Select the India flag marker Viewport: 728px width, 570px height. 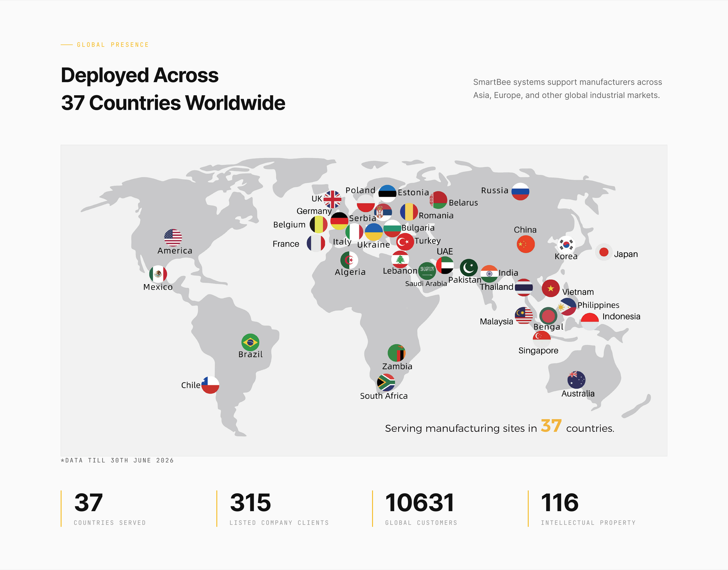coord(489,274)
